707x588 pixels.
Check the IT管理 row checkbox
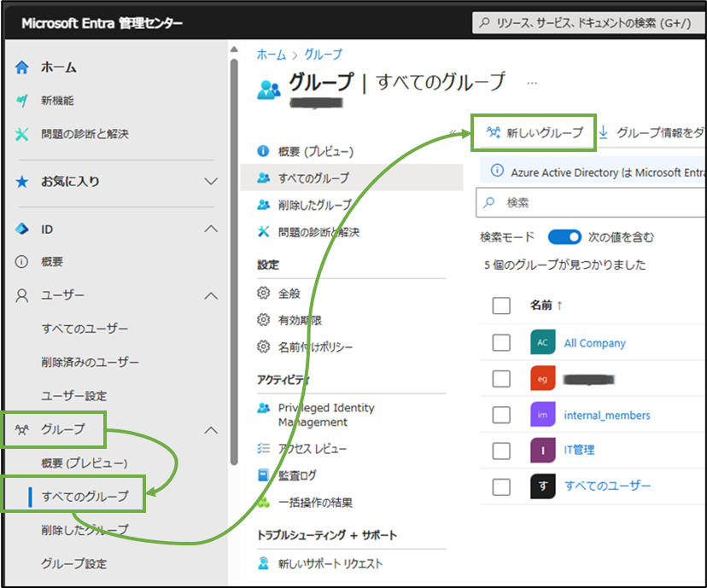point(501,451)
